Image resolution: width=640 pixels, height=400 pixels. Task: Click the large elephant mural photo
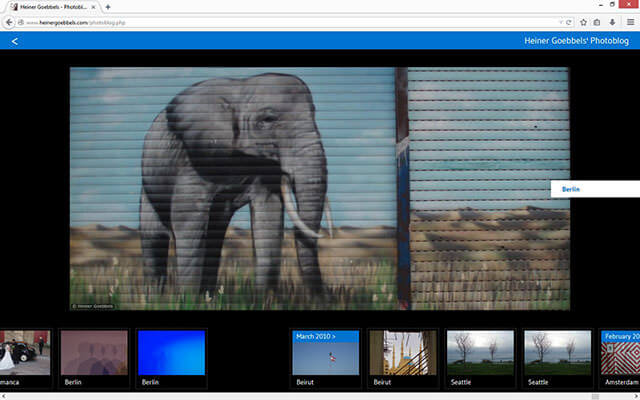[320, 189]
